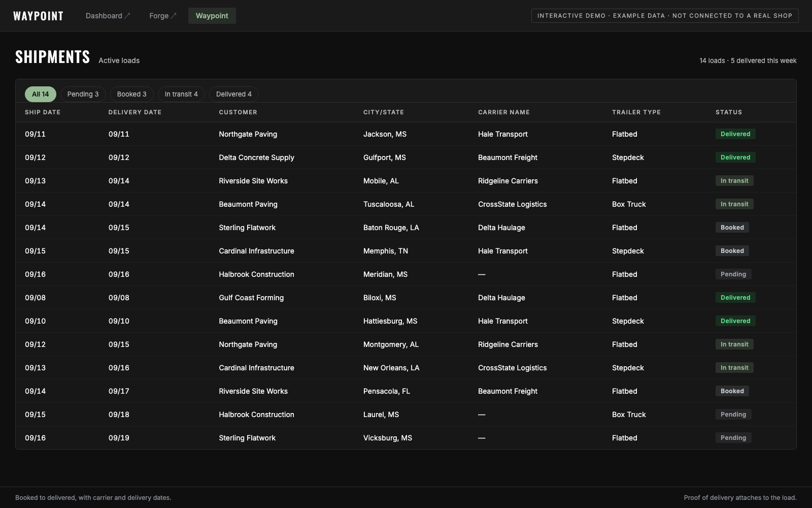Click delivery date 09/19 cell
This screenshot has width=812, height=508.
pos(119,438)
